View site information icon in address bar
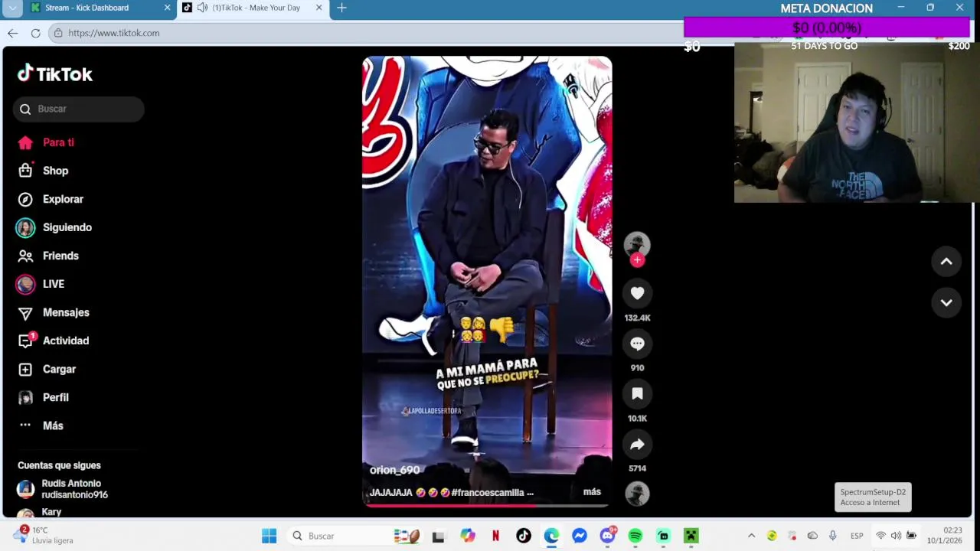This screenshot has height=551, width=980. (57, 33)
